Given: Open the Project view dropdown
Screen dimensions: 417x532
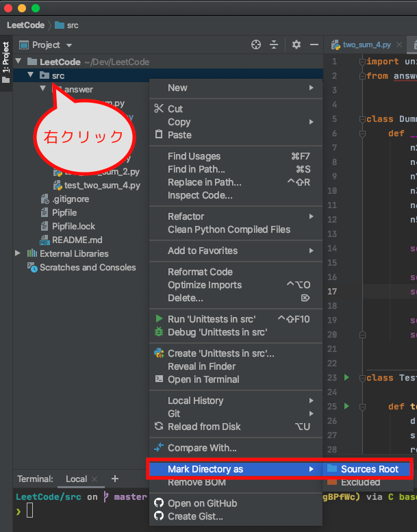Looking at the screenshot, I should point(69,45).
